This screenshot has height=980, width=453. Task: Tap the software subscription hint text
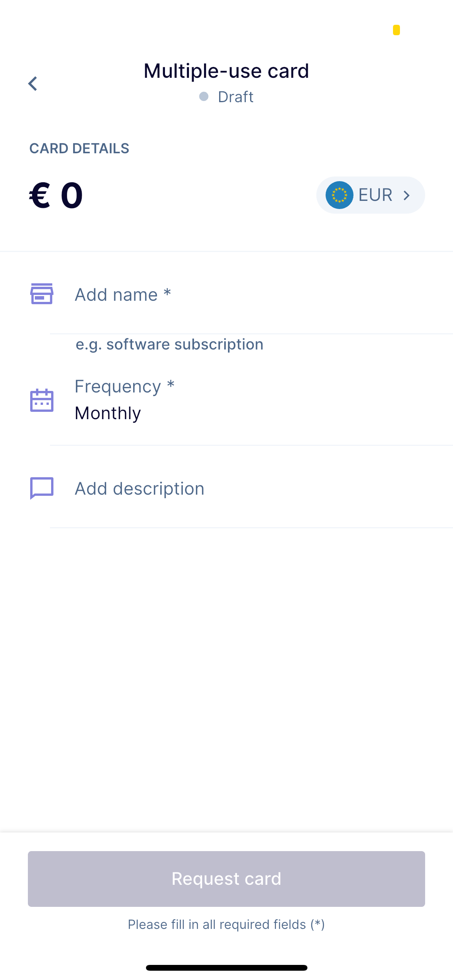[x=169, y=344]
